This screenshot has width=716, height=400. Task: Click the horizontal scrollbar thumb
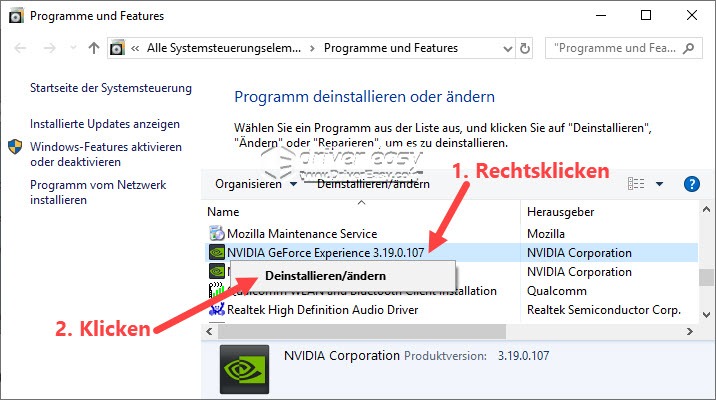tap(362, 332)
